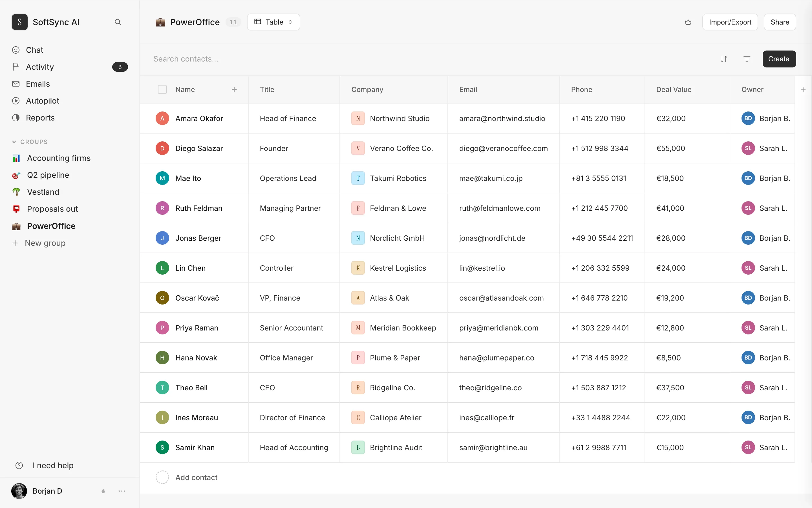
Task: Click Ruth Feldman's purple avatar
Action: (x=162, y=208)
